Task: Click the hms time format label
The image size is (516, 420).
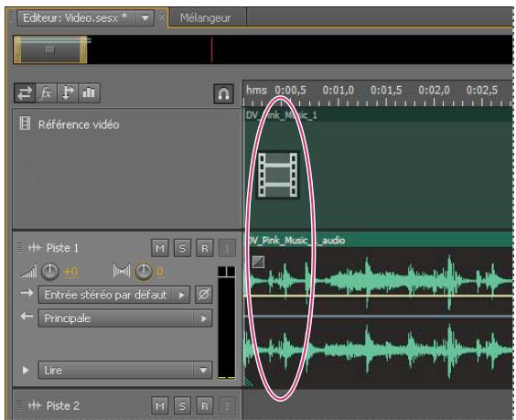Action: tap(256, 90)
